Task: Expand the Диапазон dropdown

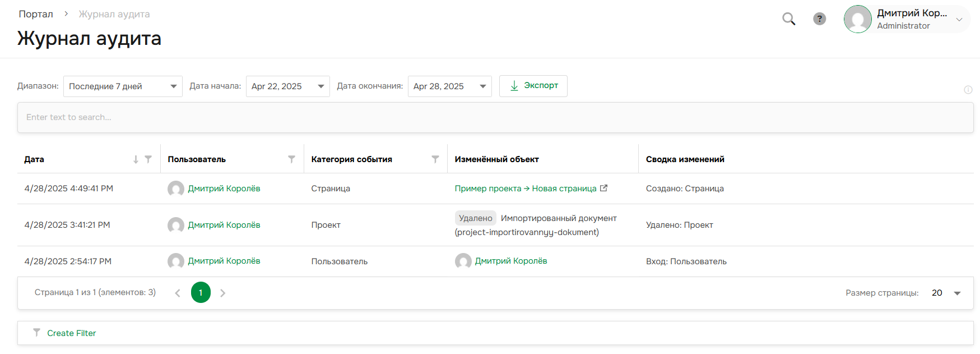Action: pos(123,86)
